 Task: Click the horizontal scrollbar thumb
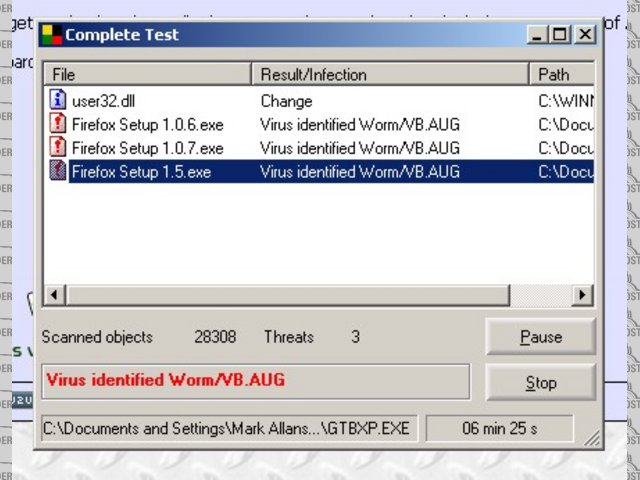pyautogui.click(x=288, y=295)
